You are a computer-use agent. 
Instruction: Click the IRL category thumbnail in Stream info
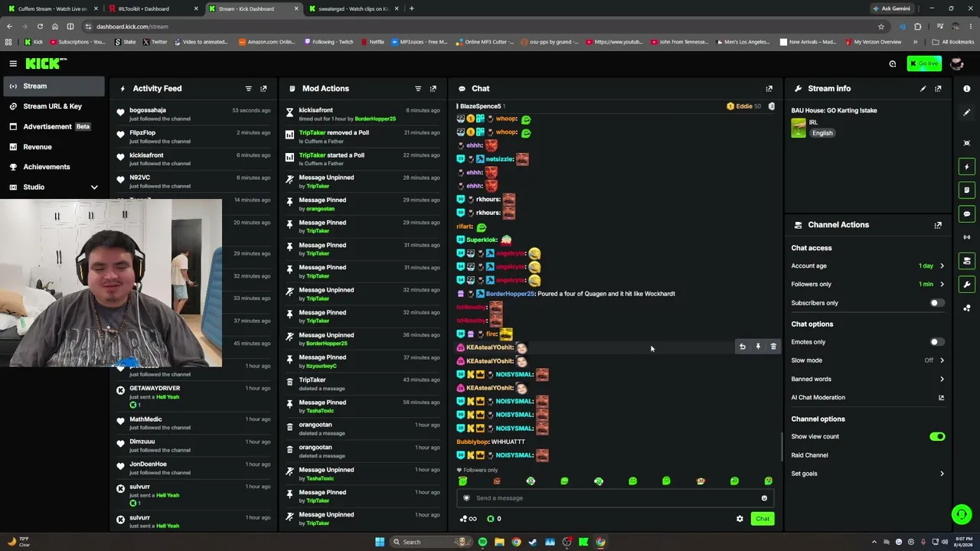(x=799, y=128)
